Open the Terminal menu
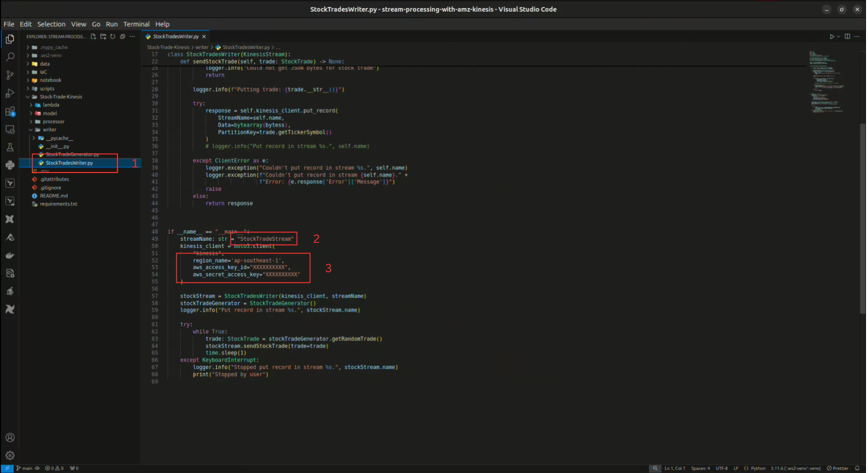Image resolution: width=868 pixels, height=473 pixels. (136, 24)
